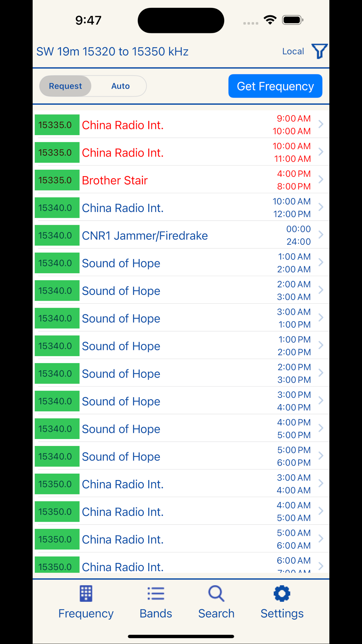Tap 00:00 24:00 time of CNR1 Jammer
362x644 pixels.
[298, 235]
